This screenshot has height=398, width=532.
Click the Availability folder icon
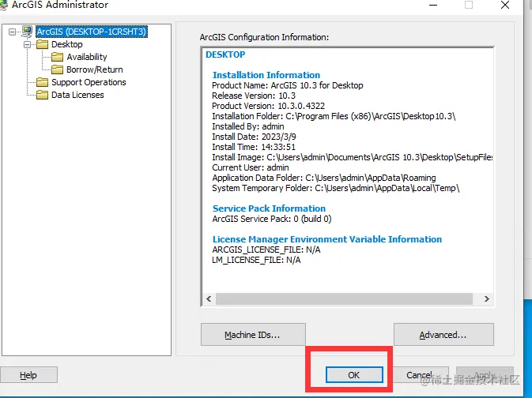pos(58,57)
